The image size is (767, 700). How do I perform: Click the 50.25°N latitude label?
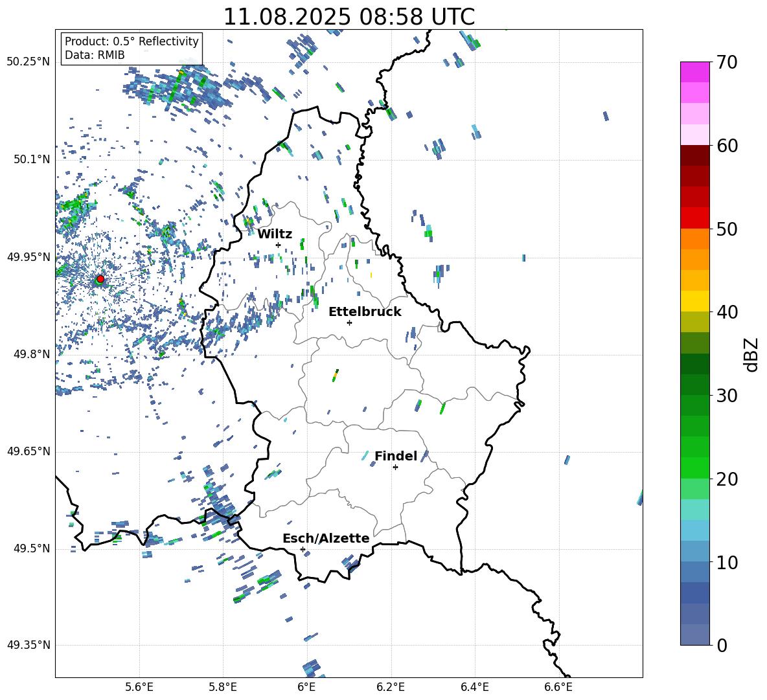[x=29, y=62]
